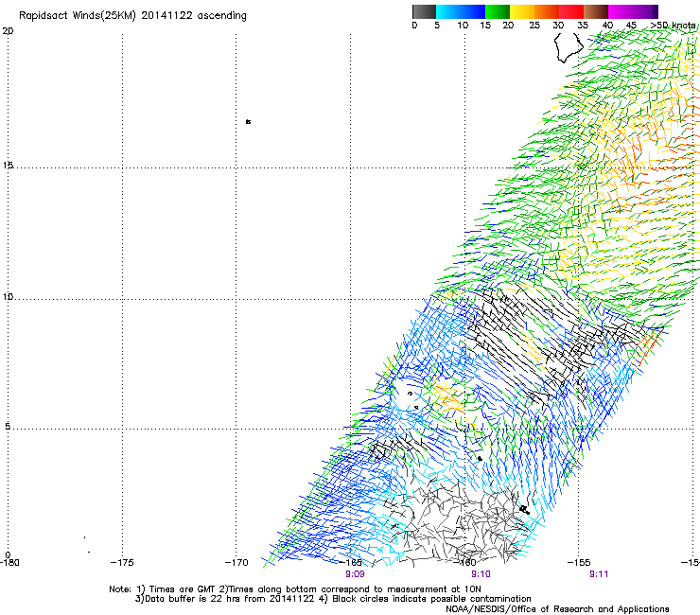Click the gray 0-5 knots color swatch

pos(424,11)
